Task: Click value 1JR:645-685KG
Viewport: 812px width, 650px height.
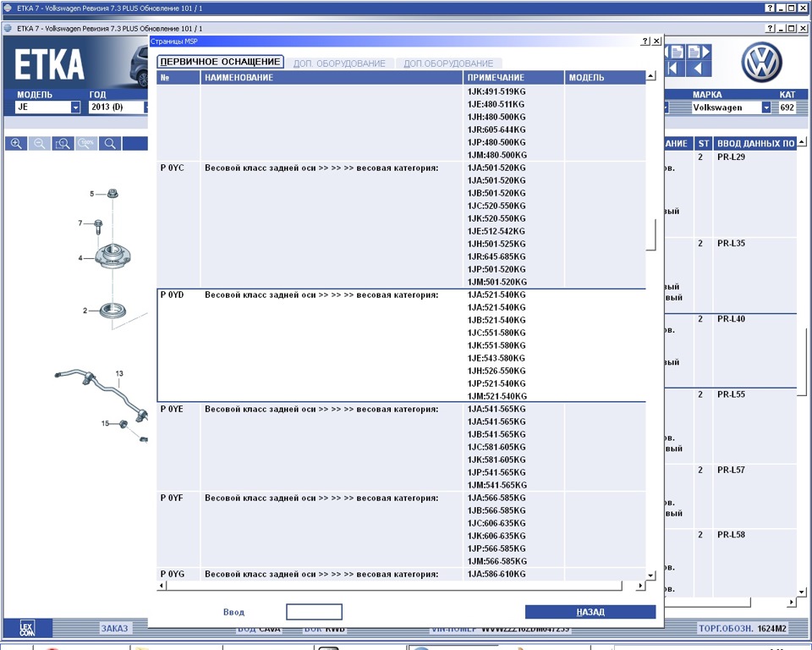Action: coord(497,256)
